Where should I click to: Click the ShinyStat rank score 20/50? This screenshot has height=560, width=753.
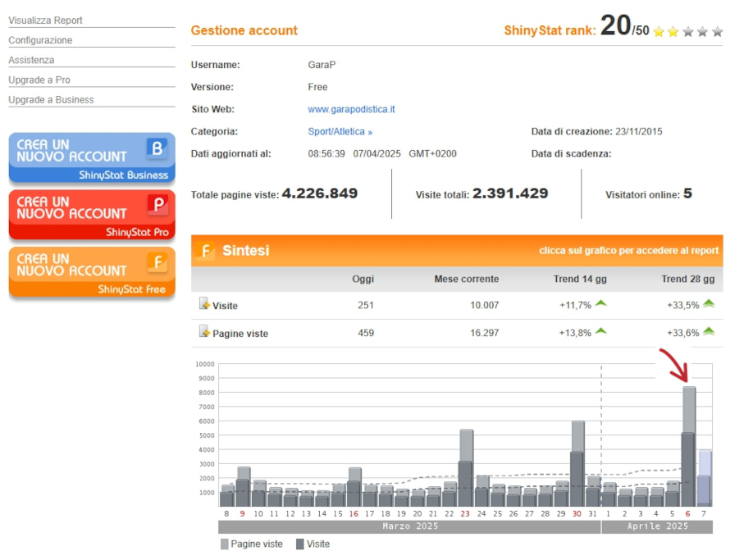[x=624, y=25]
